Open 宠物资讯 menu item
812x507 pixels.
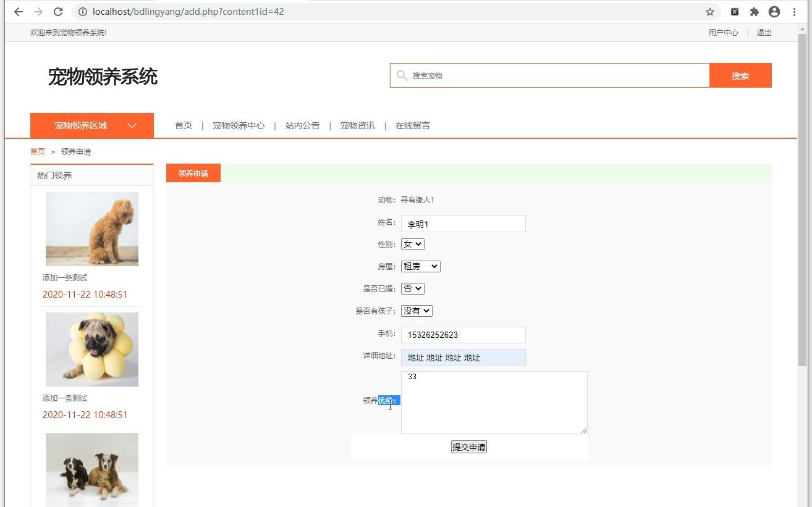(x=357, y=125)
